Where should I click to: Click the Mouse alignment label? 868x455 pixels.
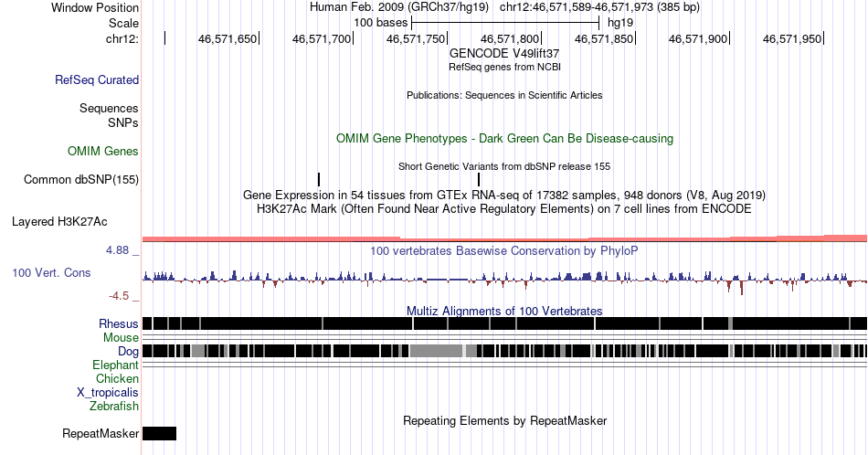pos(121,338)
